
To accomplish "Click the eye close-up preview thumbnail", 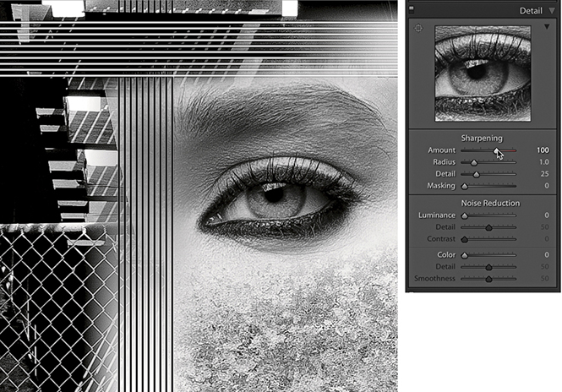I will (x=483, y=73).
